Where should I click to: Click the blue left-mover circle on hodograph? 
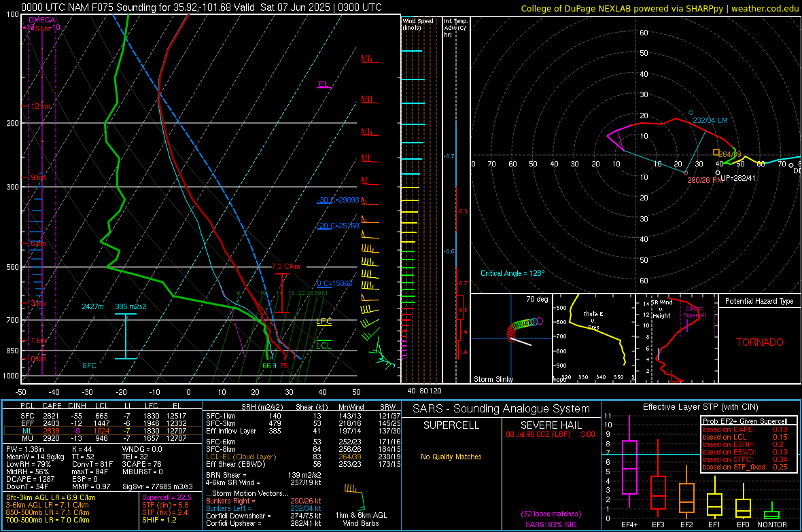[x=691, y=113]
